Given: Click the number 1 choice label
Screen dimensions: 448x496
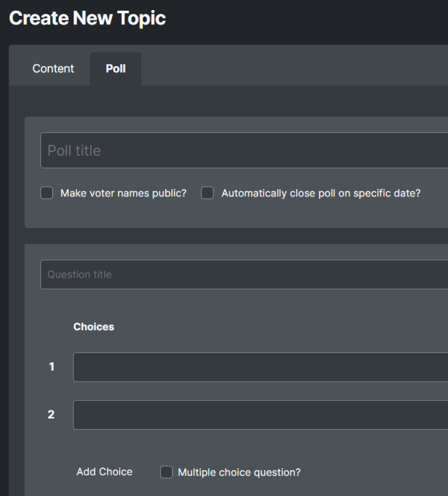Looking at the screenshot, I should [x=52, y=367].
